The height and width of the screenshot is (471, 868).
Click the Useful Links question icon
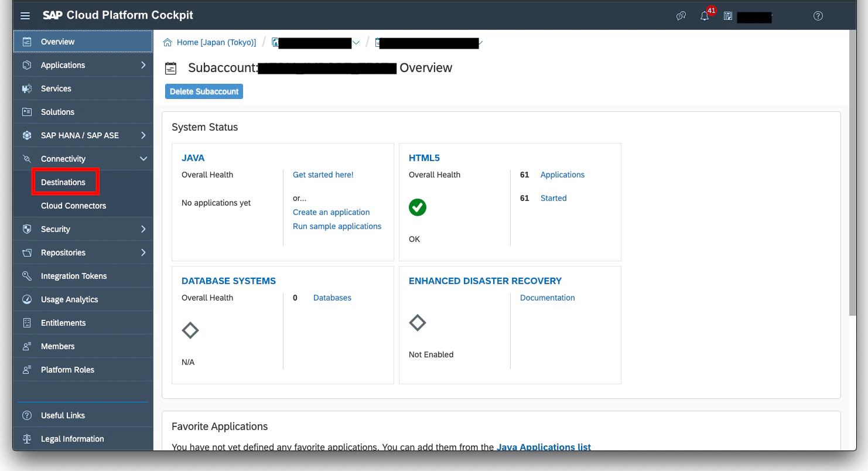tap(27, 415)
